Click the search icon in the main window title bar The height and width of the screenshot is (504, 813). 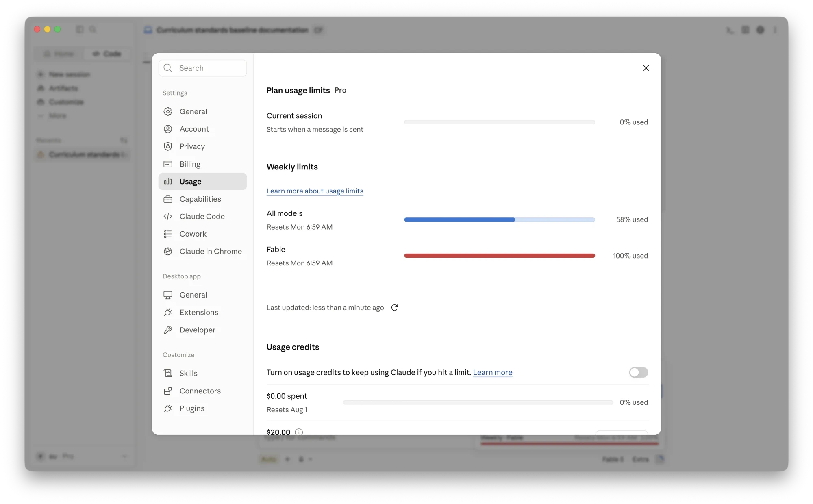(93, 29)
